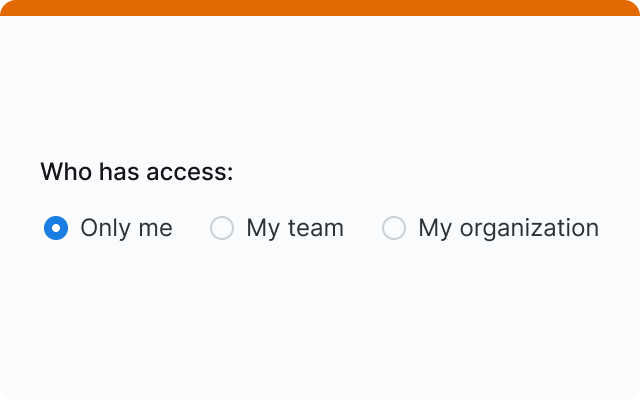This screenshot has width=640, height=400.
Task: Select the "Only me" radio button
Action: pos(56,228)
